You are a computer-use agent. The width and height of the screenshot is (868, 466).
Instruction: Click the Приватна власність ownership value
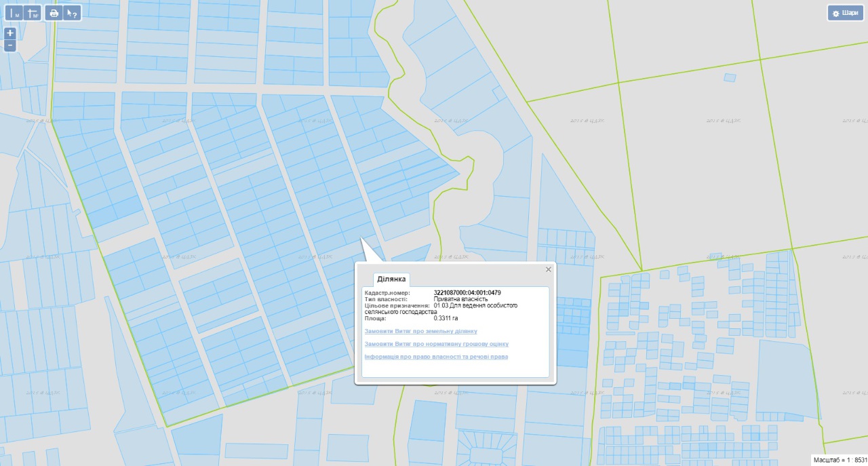point(460,299)
